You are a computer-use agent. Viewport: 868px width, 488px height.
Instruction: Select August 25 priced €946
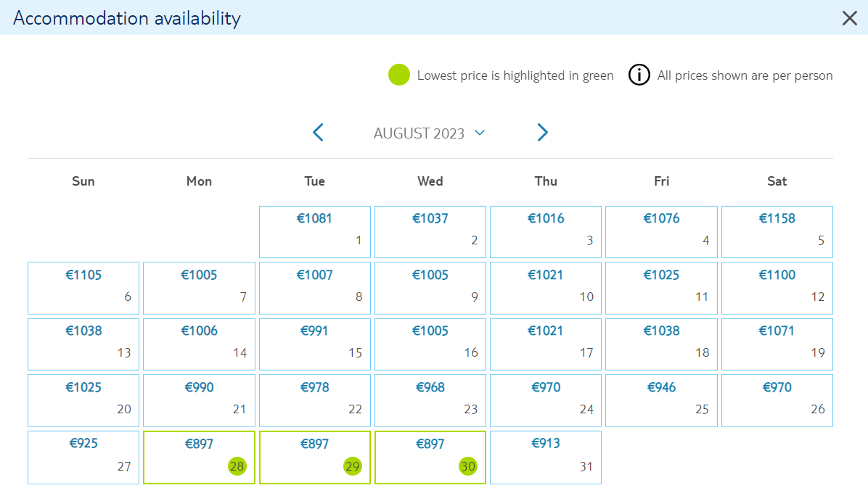pos(661,400)
